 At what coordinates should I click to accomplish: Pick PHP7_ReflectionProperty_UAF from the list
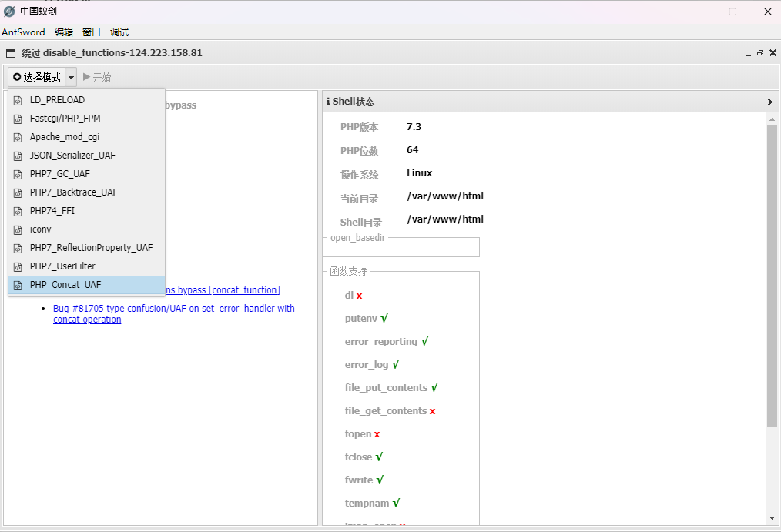91,248
